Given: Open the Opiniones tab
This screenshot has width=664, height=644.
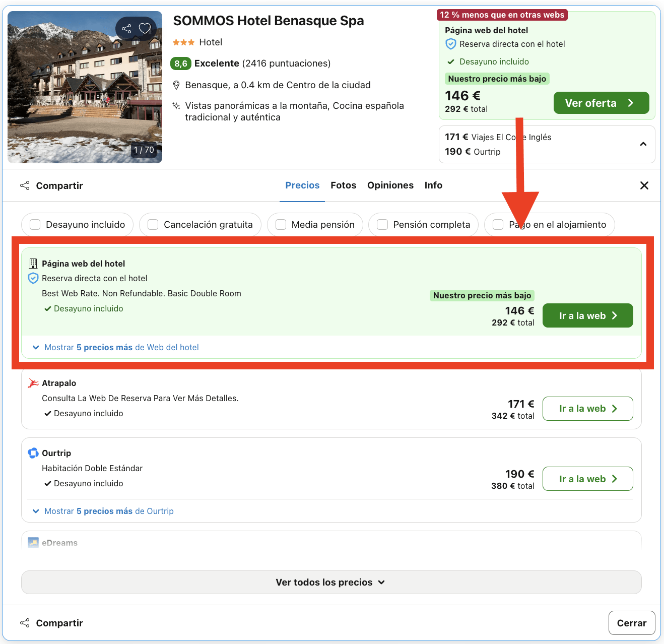Looking at the screenshot, I should 390,185.
